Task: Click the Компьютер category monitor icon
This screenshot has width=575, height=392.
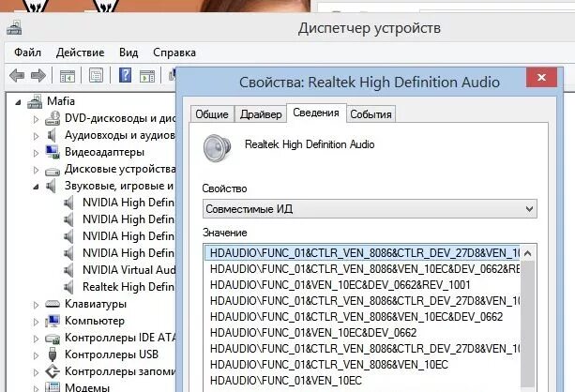Action: pyautogui.click(x=53, y=321)
